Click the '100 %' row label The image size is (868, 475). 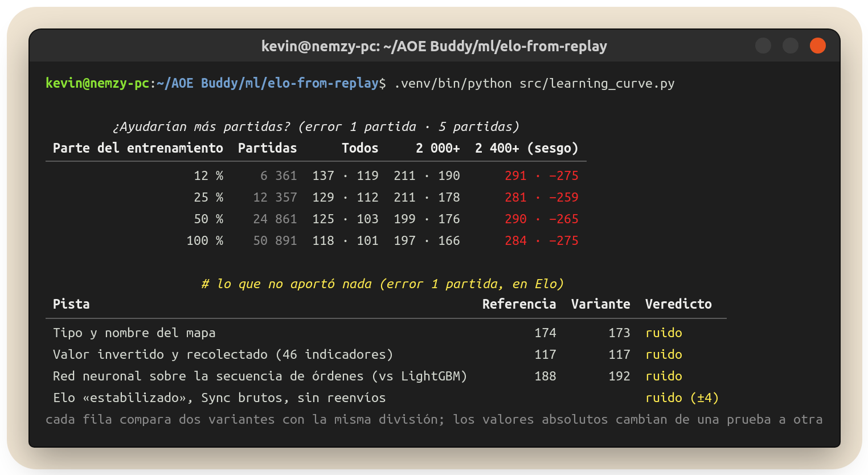tap(205, 240)
